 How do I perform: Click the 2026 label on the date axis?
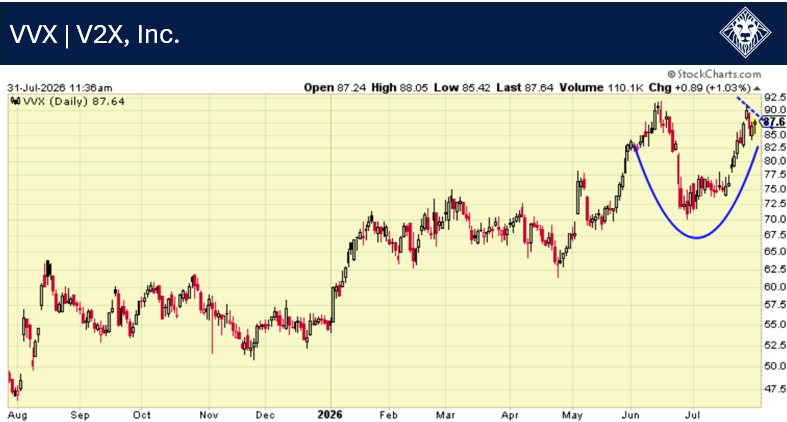click(330, 415)
